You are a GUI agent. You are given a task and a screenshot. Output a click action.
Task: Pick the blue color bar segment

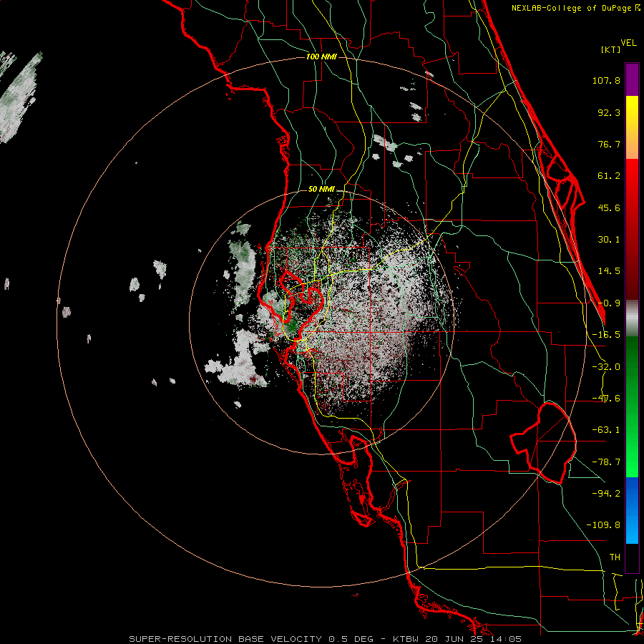click(x=632, y=493)
